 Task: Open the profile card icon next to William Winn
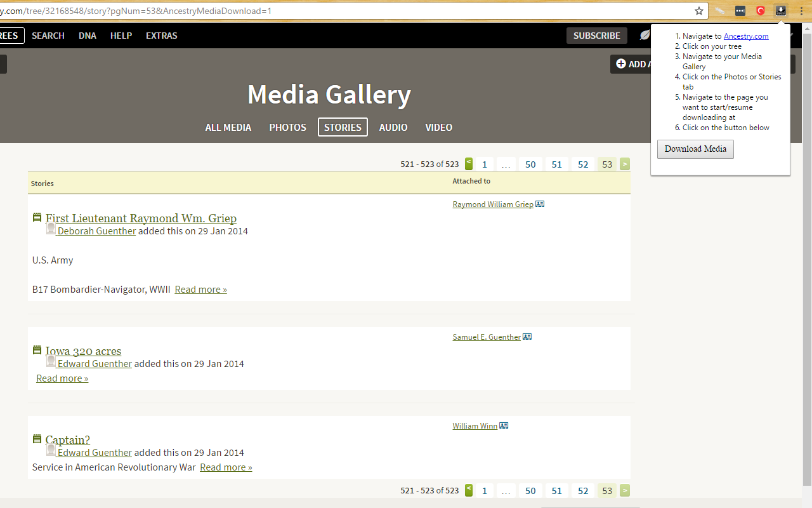[x=503, y=425]
